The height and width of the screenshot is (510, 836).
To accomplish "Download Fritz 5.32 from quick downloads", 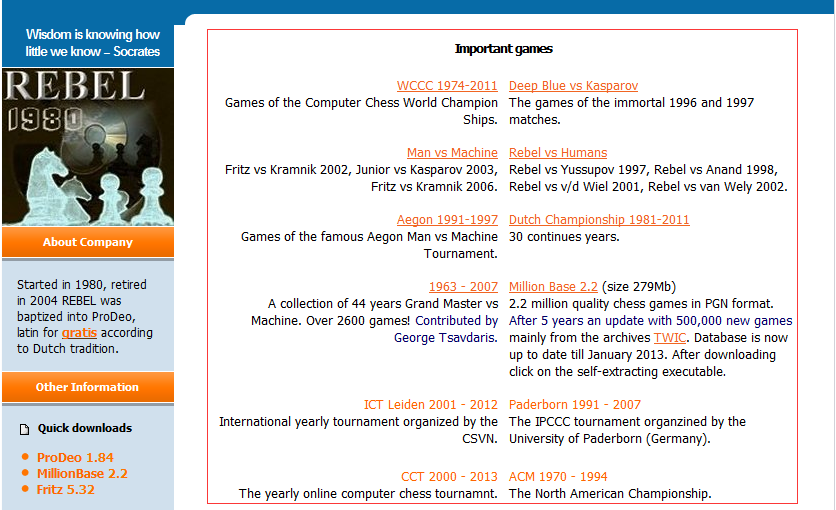I will 66,490.
